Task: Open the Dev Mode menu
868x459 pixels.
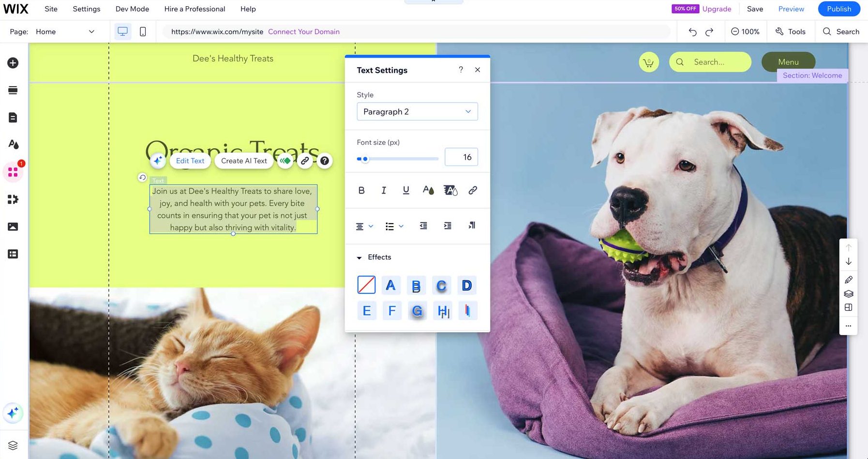Action: click(132, 9)
